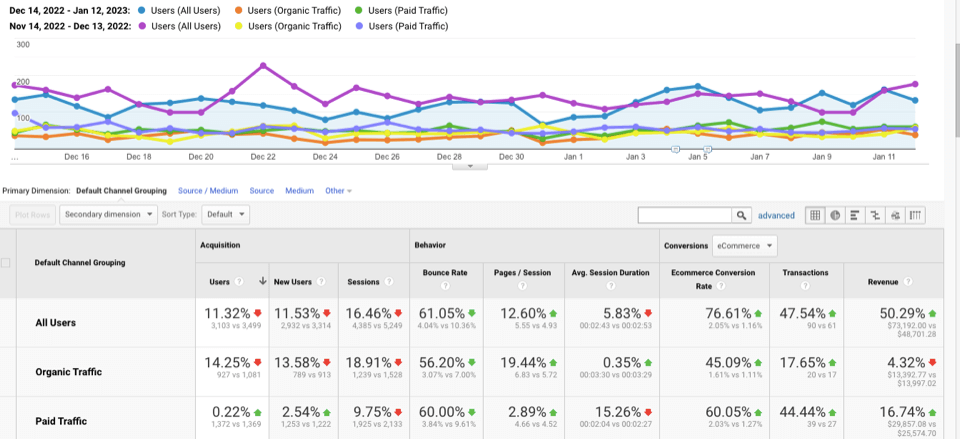Select Source / Medium primary dimension
This screenshot has height=439, width=960.
pyautogui.click(x=208, y=190)
